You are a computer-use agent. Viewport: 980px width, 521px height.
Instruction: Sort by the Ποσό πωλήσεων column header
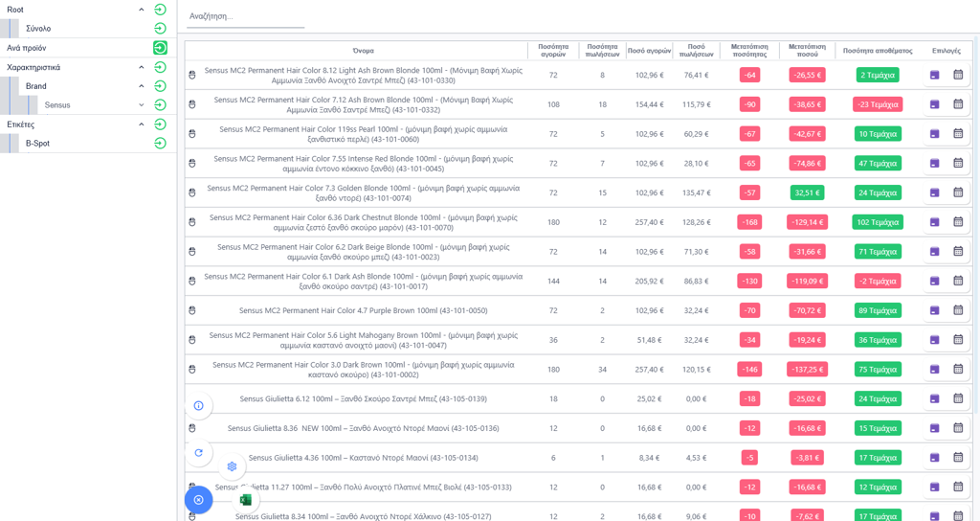[x=697, y=50]
